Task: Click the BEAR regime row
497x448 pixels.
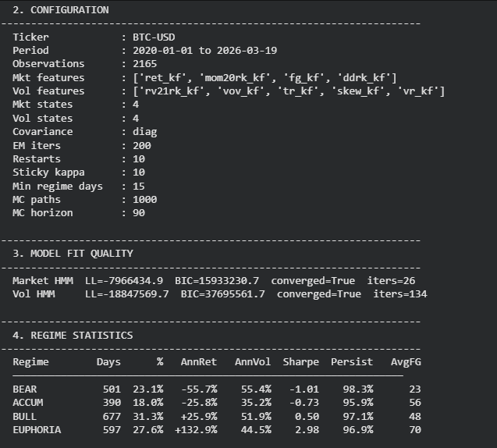Action: point(217,389)
